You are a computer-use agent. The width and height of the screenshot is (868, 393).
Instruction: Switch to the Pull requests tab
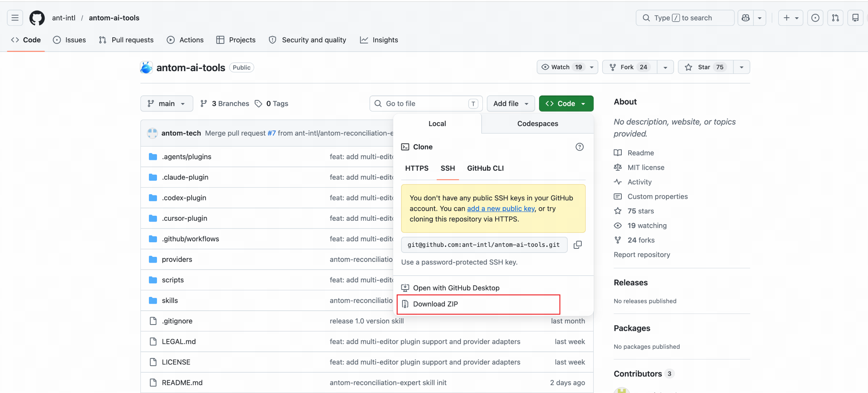coord(126,40)
